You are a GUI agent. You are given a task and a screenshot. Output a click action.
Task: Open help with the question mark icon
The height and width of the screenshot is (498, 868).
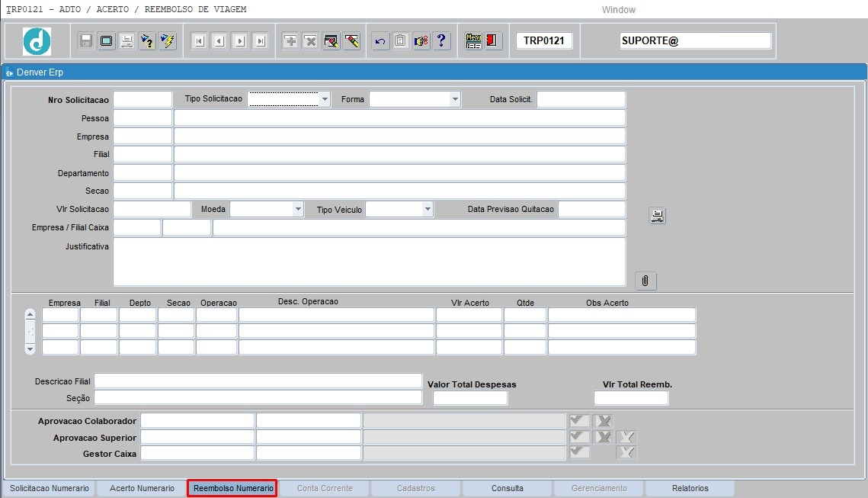coord(441,41)
